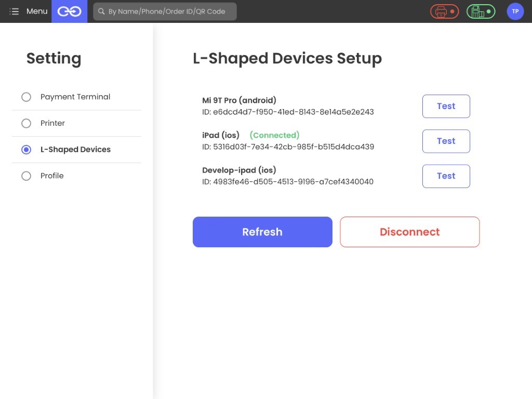Click the Disconnect button
This screenshot has height=399, width=532.
click(410, 232)
